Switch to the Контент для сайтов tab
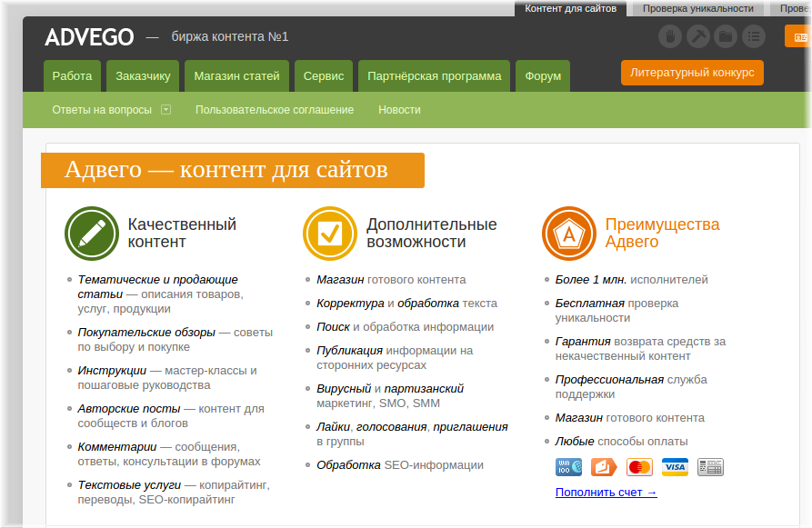Viewport: 812px width, 528px height. point(571,8)
